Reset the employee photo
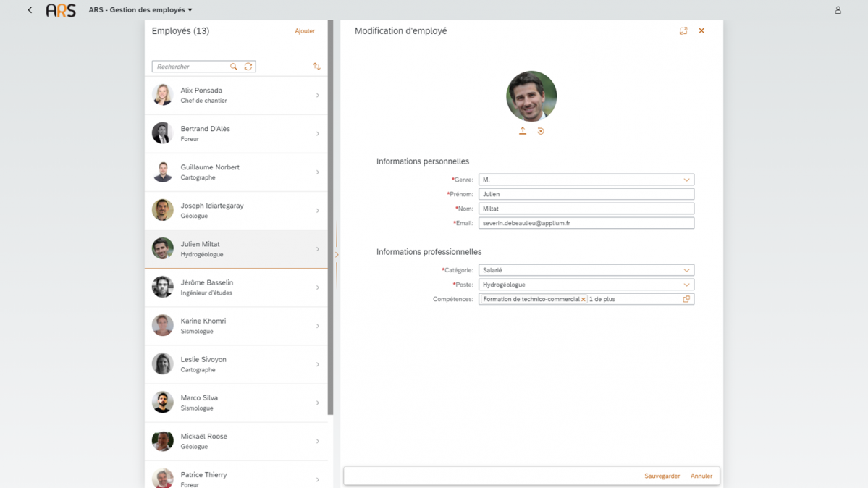This screenshot has height=488, width=868. [x=541, y=131]
